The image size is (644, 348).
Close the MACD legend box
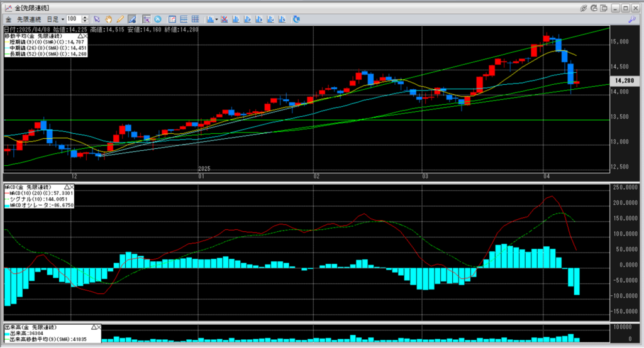coord(72,187)
